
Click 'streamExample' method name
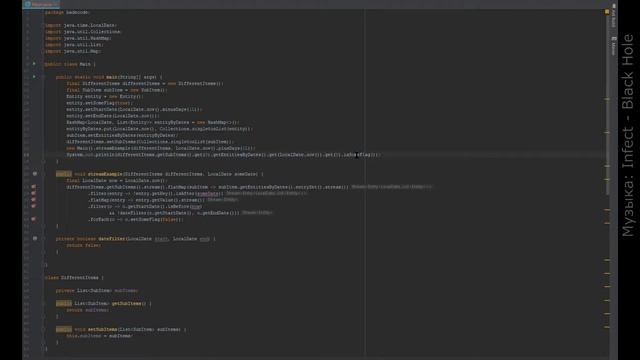[105, 174]
